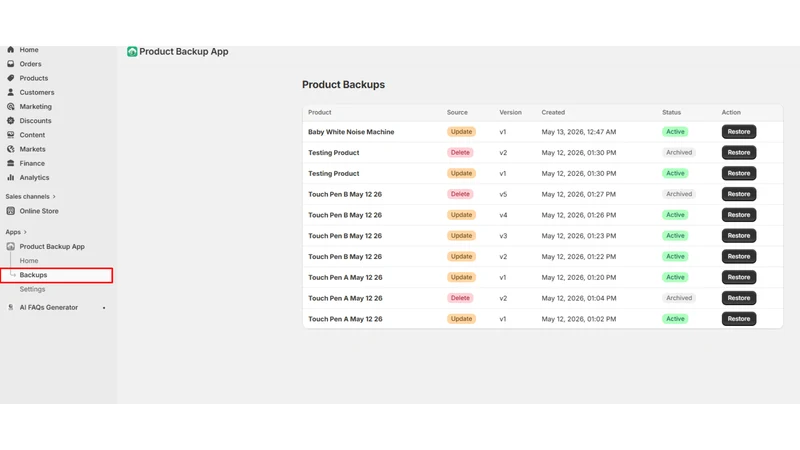Click the AI FAQs Generator icon
Viewport: 800px width, 450px height.
click(x=10, y=307)
